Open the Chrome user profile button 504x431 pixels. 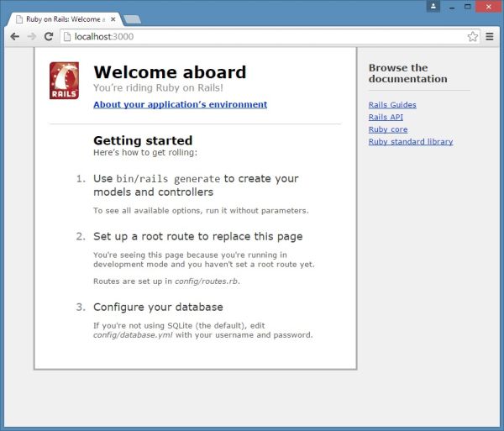coord(433,6)
